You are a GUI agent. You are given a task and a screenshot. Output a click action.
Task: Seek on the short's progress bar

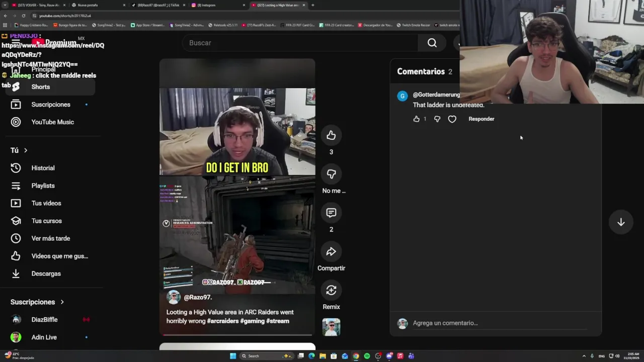[x=237, y=334]
